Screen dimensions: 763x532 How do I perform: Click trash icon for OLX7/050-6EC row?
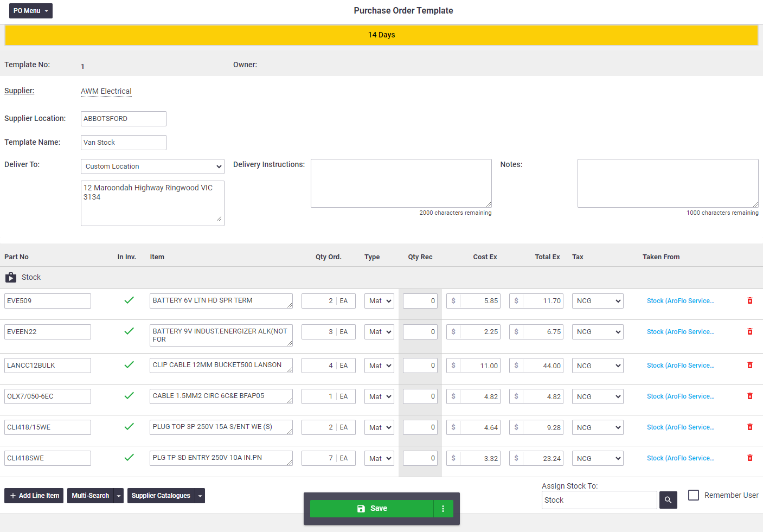point(750,396)
